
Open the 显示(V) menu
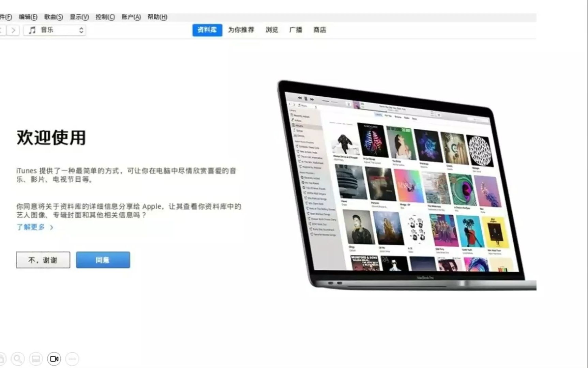[79, 17]
